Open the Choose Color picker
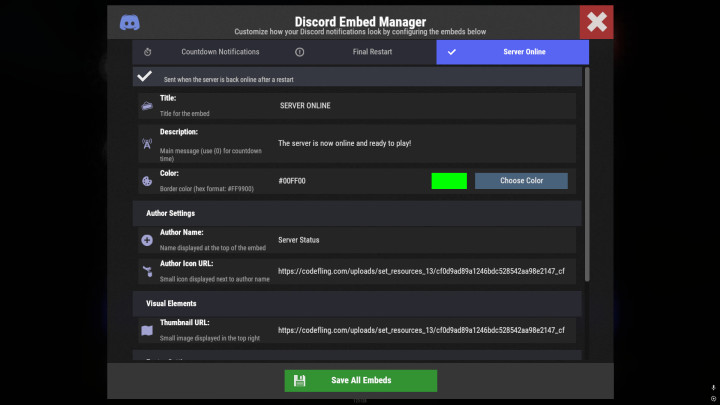The height and width of the screenshot is (405, 720). [521, 181]
